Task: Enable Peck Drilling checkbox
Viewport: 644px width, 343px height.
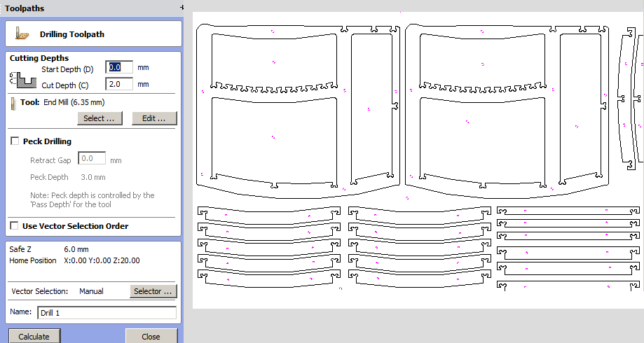Action: [15, 141]
